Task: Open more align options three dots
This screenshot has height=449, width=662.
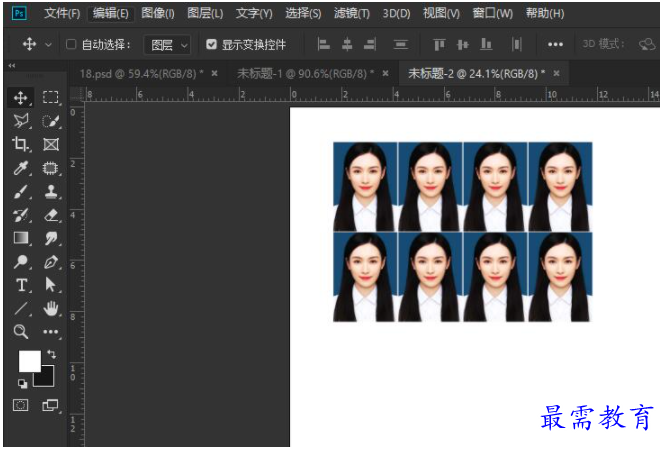Action: (555, 44)
